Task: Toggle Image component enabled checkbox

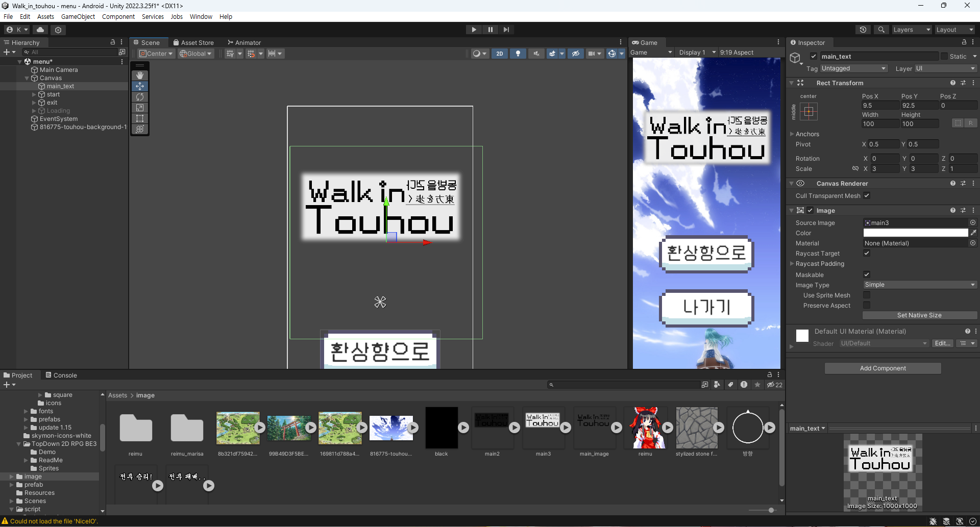Action: (x=810, y=210)
